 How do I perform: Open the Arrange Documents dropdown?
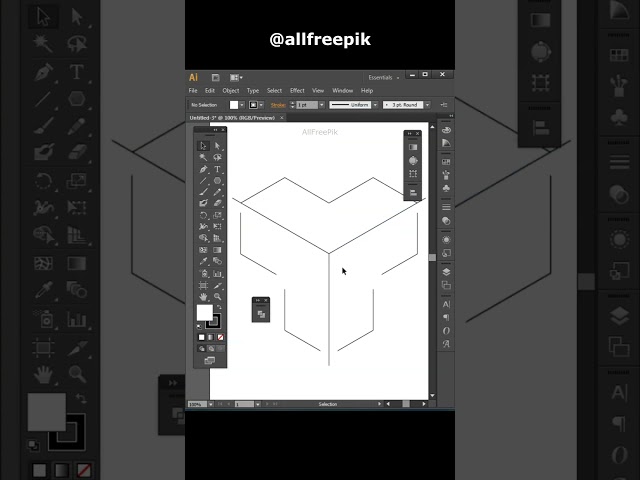236,78
